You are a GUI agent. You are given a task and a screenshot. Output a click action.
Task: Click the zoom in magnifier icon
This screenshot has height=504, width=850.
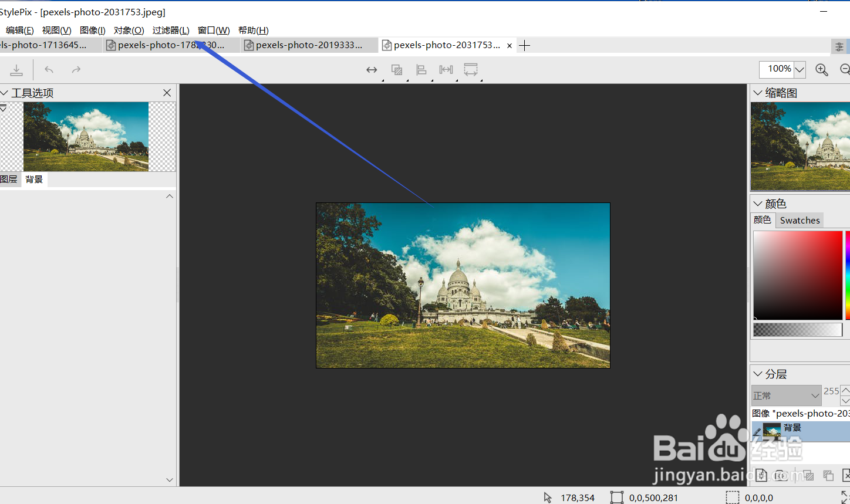[x=822, y=70]
